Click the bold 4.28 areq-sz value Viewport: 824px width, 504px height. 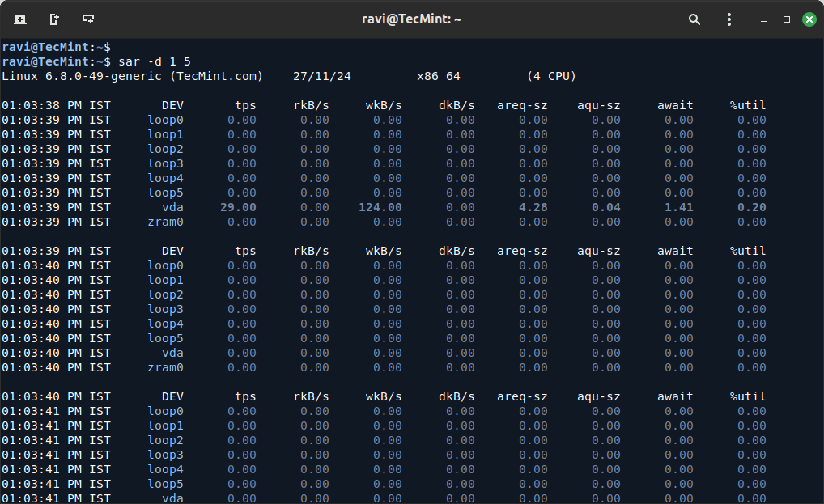(x=533, y=207)
